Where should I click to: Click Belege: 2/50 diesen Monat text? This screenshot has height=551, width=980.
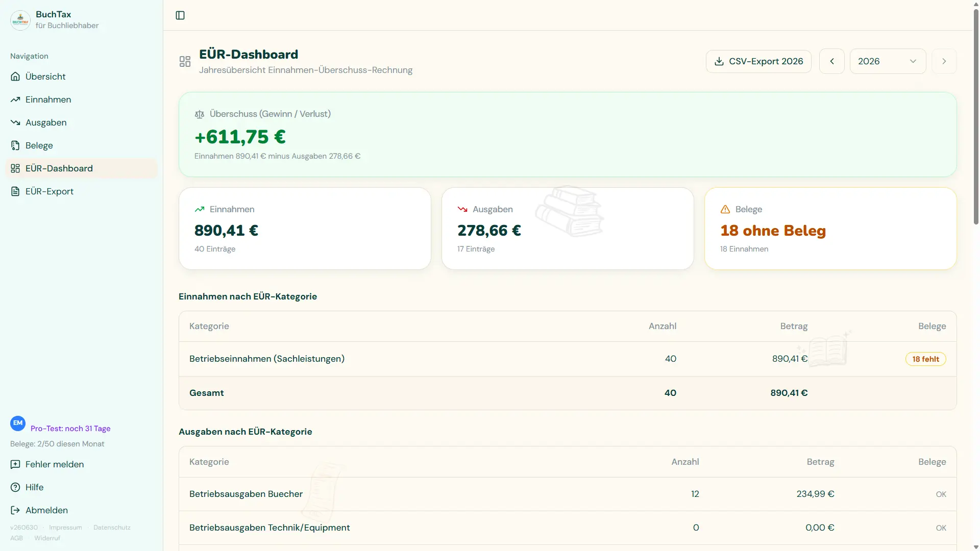coord(57,444)
